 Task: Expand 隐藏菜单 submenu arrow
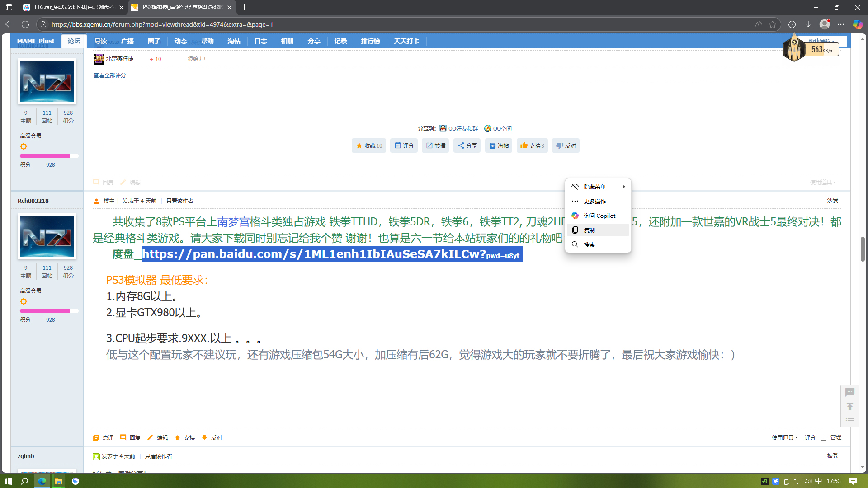(x=624, y=187)
